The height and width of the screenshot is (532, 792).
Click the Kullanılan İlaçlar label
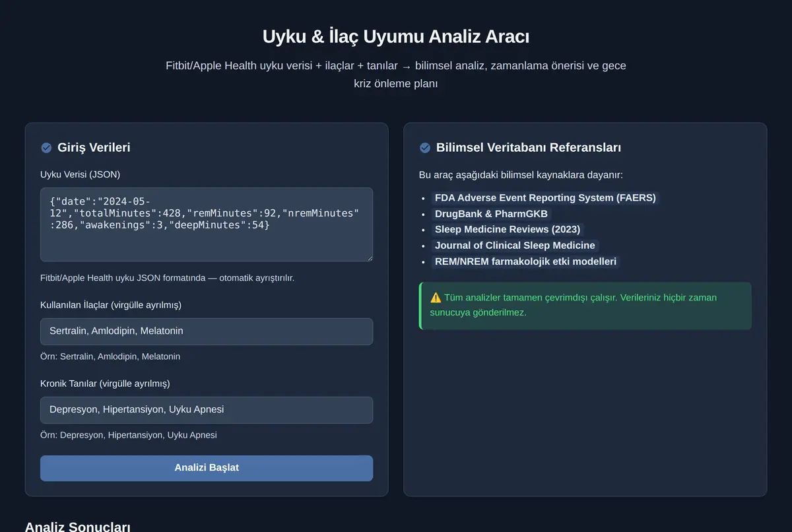coord(111,305)
